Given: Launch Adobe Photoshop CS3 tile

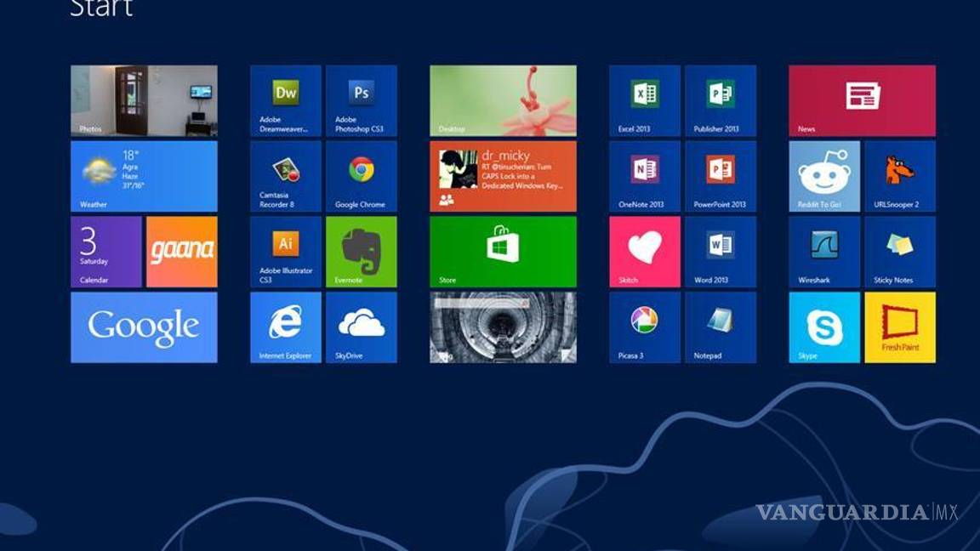Looking at the screenshot, I should (x=362, y=100).
